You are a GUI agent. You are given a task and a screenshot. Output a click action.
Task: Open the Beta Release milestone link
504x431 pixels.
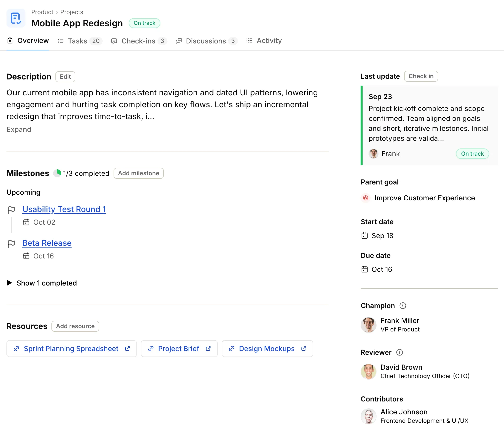point(47,243)
